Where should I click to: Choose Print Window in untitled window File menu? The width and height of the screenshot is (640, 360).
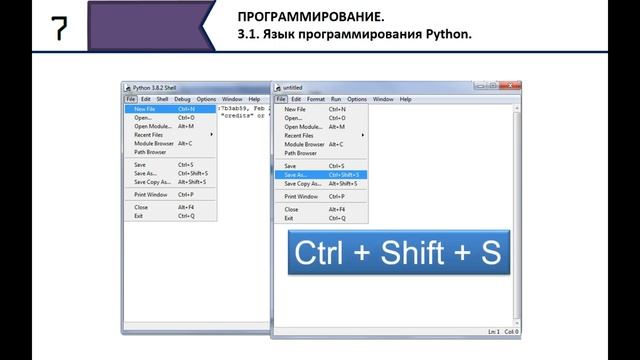(x=321, y=196)
